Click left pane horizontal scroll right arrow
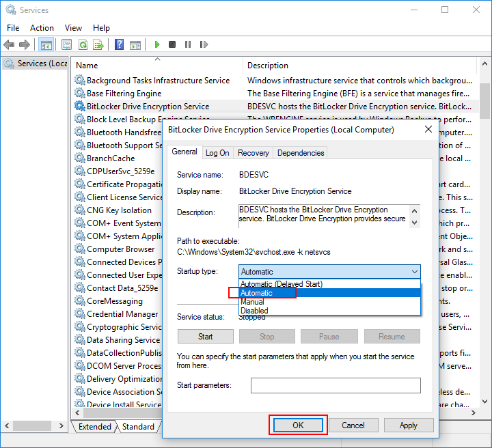This screenshot has width=492, height=448. 61,425
